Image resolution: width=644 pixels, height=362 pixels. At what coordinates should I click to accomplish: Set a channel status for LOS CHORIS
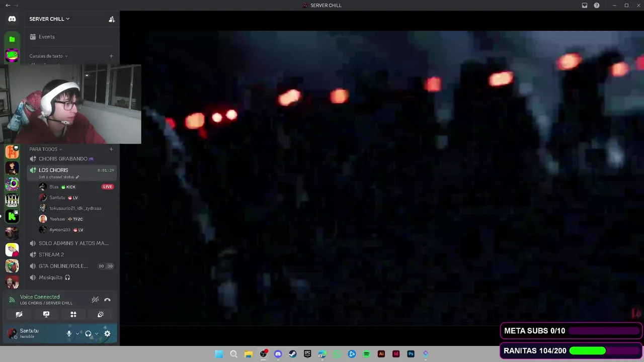[59, 177]
